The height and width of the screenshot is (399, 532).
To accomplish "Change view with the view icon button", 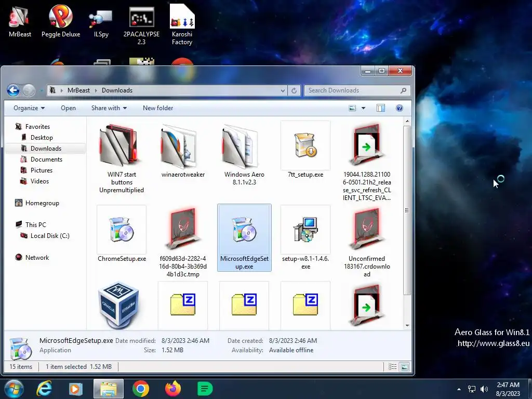I will tap(353, 108).
